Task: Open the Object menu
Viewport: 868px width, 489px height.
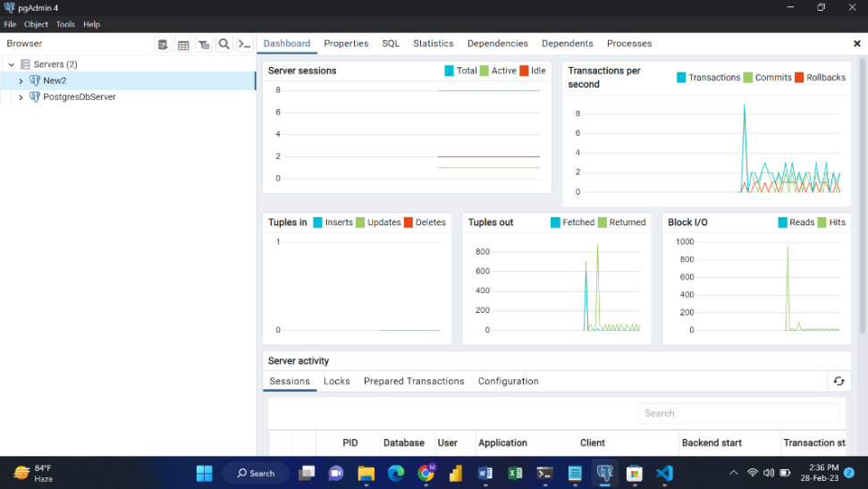Action: pyautogui.click(x=36, y=24)
